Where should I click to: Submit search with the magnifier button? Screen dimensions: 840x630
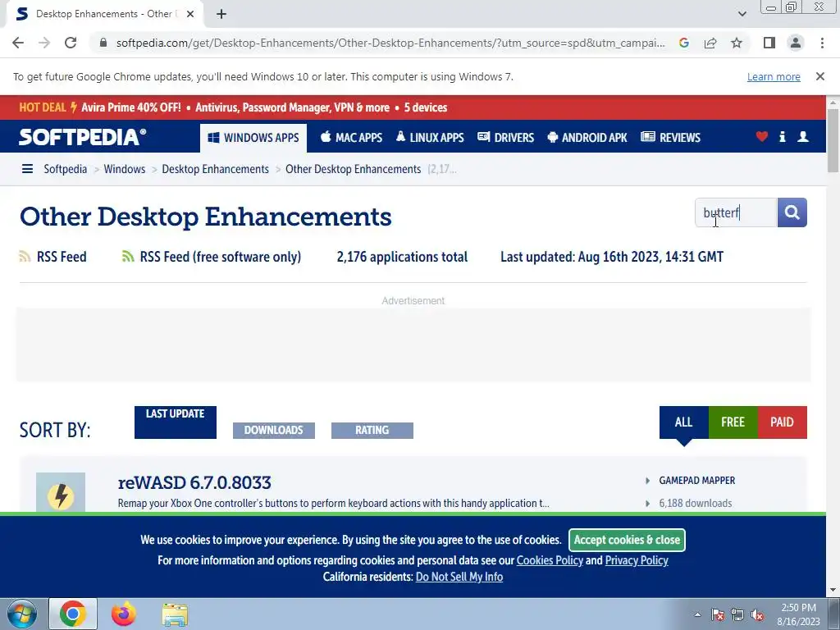(792, 212)
